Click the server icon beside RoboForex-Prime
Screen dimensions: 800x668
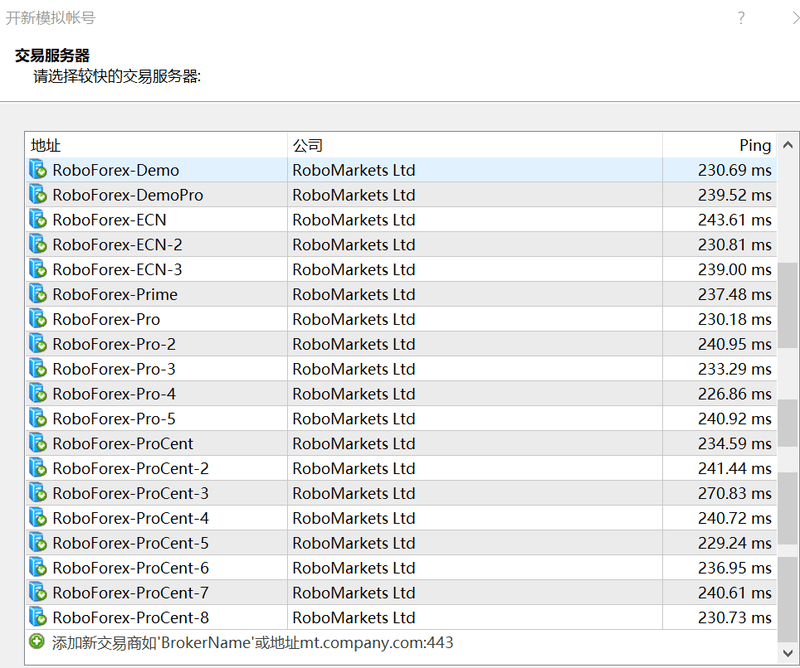click(x=36, y=294)
